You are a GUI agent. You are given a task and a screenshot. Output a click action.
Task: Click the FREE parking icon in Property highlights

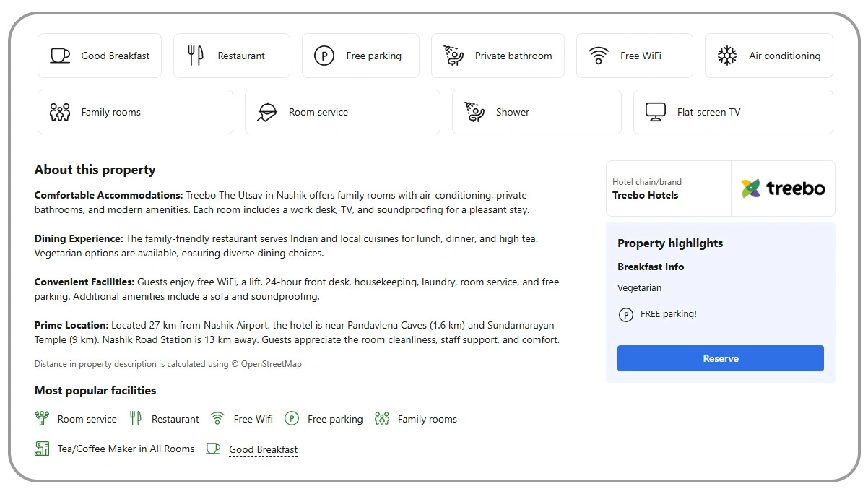click(x=625, y=315)
